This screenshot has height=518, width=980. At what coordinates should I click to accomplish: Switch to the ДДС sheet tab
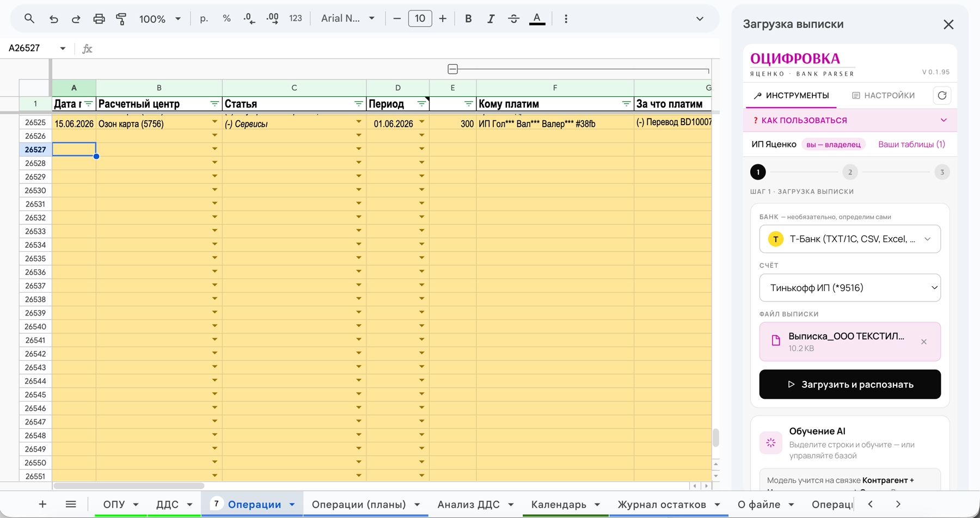(x=167, y=504)
